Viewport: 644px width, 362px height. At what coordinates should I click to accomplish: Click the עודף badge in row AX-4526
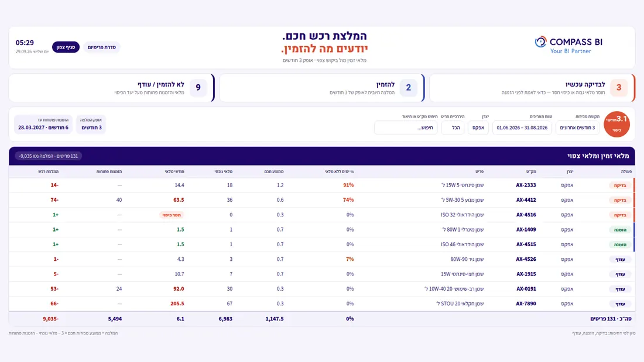620,260
